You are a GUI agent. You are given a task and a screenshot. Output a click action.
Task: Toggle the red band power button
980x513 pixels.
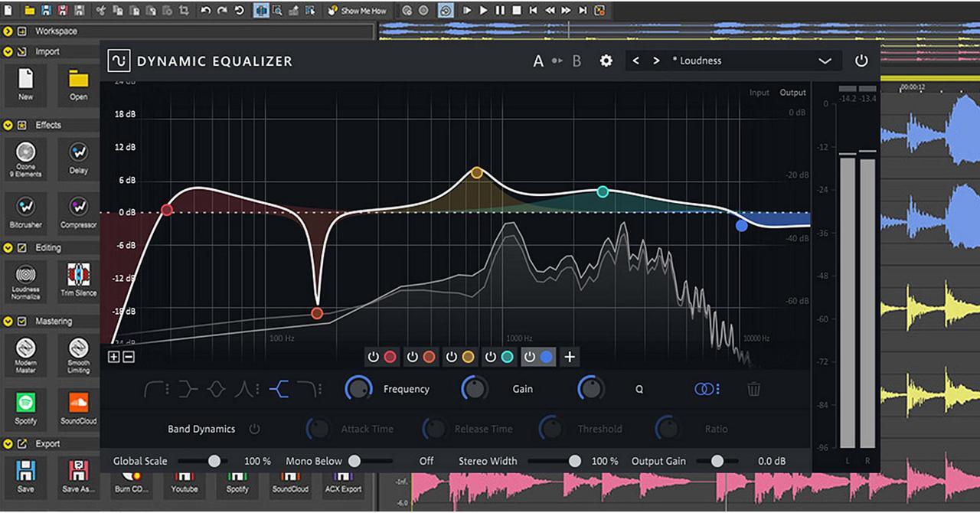[374, 357]
